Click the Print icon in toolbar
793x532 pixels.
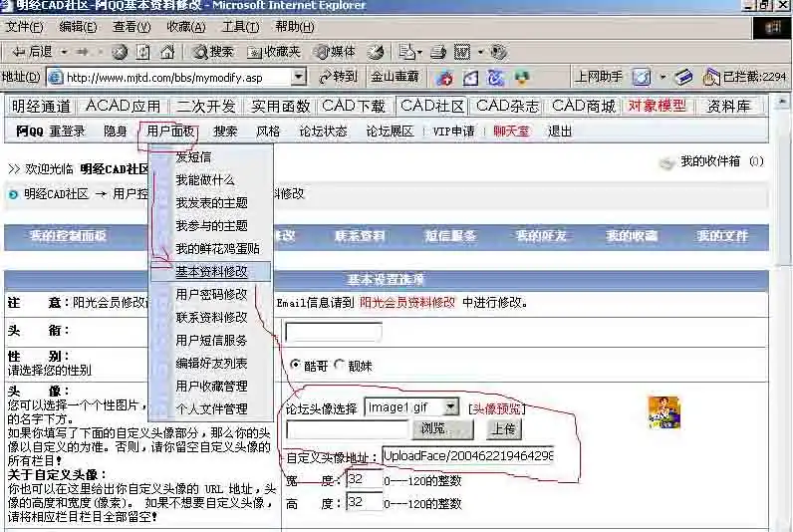point(438,52)
